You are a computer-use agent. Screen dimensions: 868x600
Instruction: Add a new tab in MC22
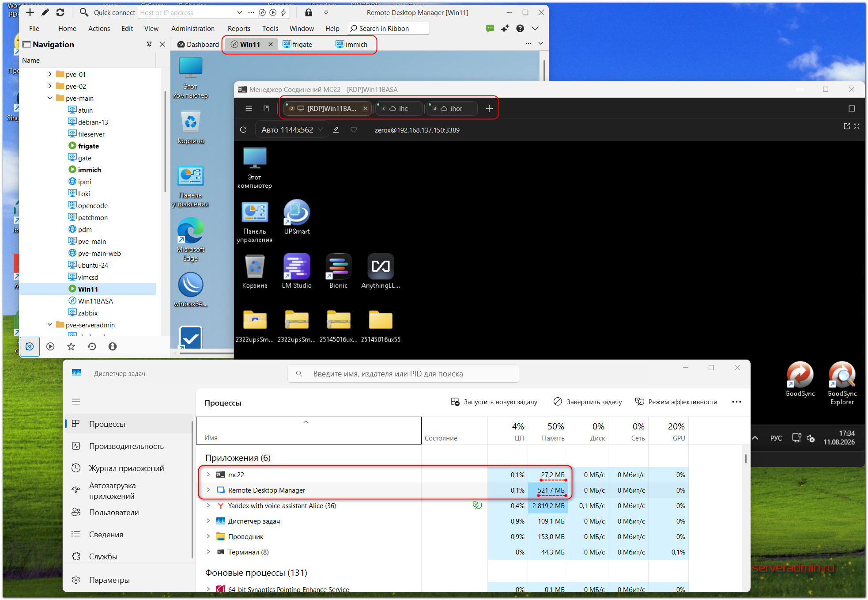click(x=489, y=108)
